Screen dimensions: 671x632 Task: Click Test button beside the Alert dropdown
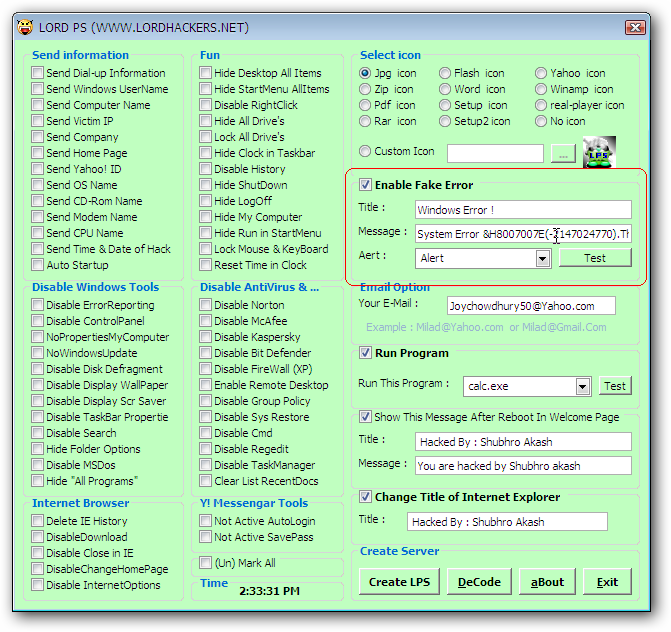[x=594, y=258]
